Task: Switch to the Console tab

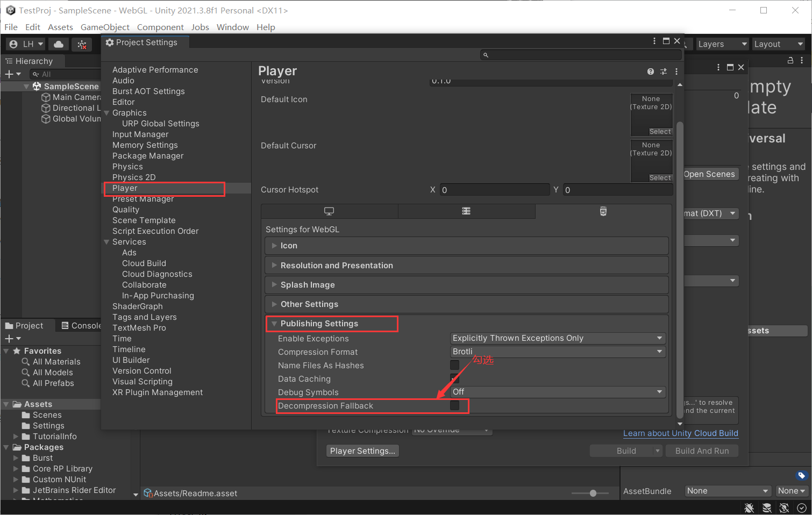Action: [81, 325]
